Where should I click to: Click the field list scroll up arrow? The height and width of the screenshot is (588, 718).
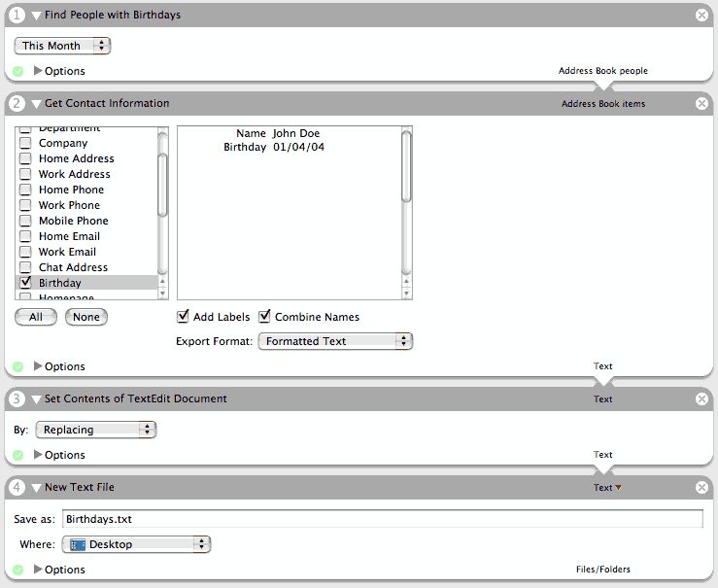(162, 281)
